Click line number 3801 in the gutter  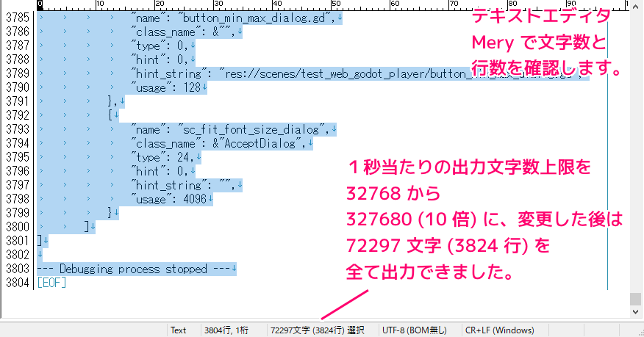click(17, 241)
